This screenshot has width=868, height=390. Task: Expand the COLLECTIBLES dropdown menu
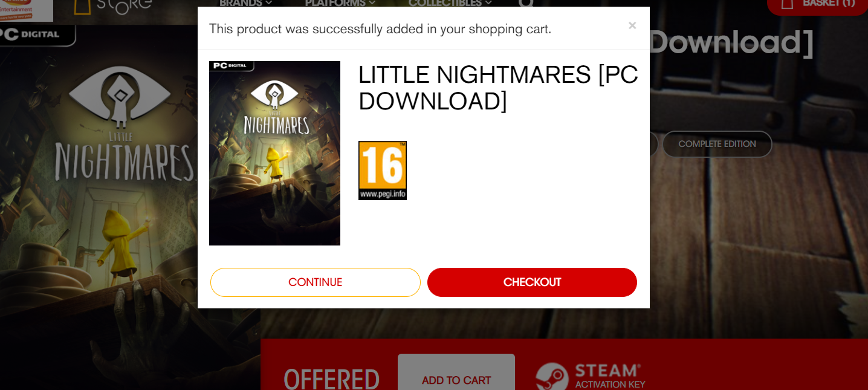tap(450, 3)
